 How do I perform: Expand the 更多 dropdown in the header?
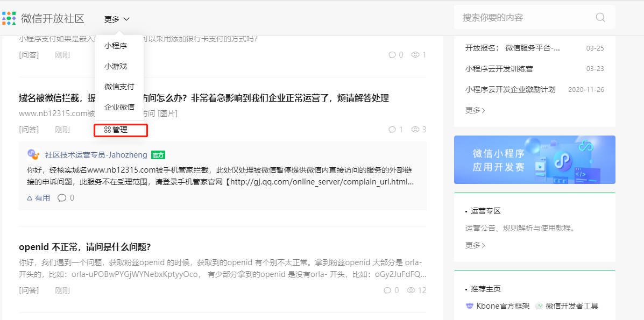point(117,19)
